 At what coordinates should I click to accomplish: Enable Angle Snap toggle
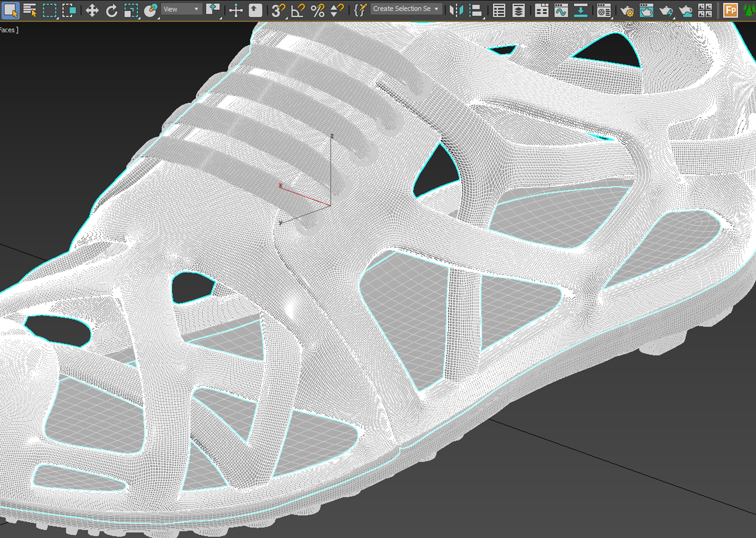[298, 10]
